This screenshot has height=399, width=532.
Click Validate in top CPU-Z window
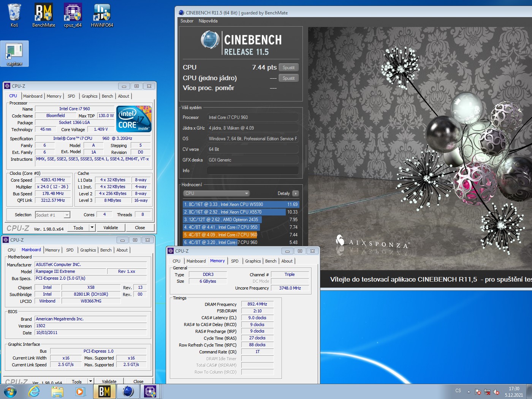(111, 228)
